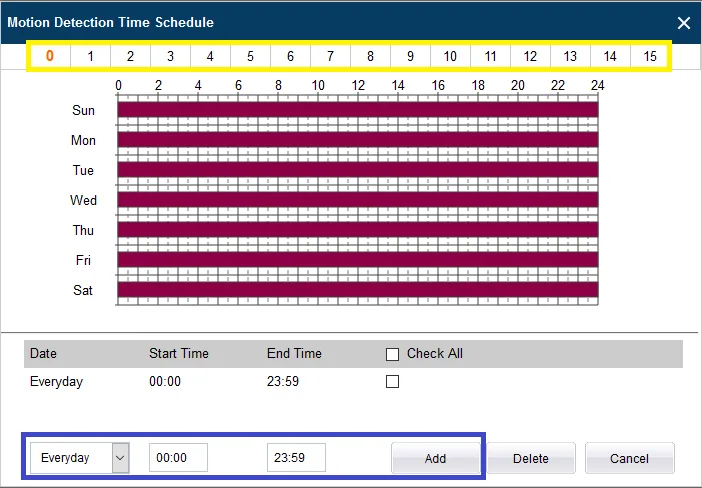Viewport: 702px width, 488px height.
Task: Expand the Everyday day dropdown arrow
Action: click(x=120, y=458)
